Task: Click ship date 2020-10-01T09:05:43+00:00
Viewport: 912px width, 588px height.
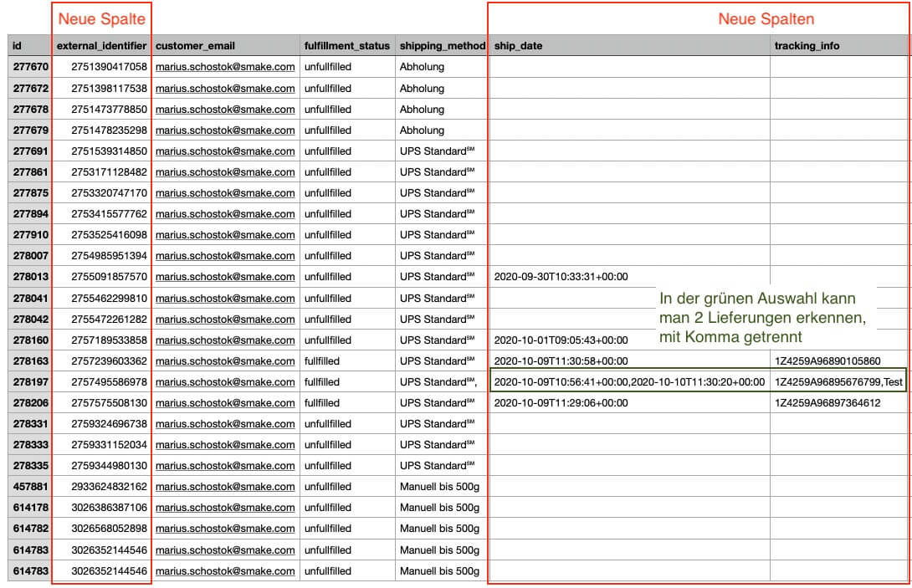Action: coord(561,340)
